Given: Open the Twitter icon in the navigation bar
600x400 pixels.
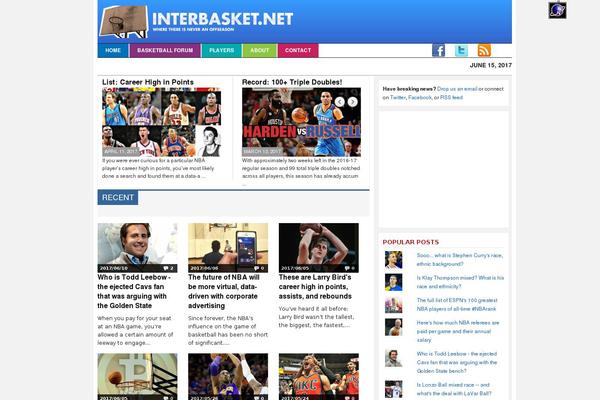Looking at the screenshot, I should coord(461,50).
